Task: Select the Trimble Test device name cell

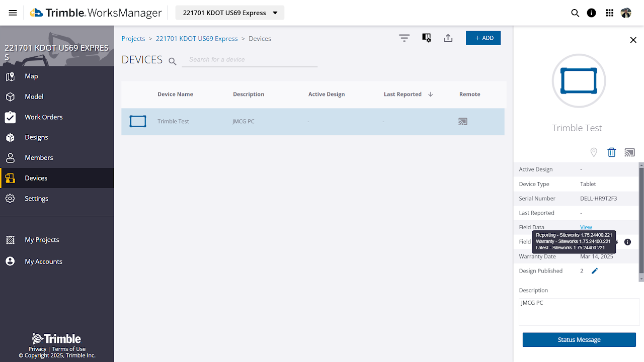Action: (x=173, y=122)
